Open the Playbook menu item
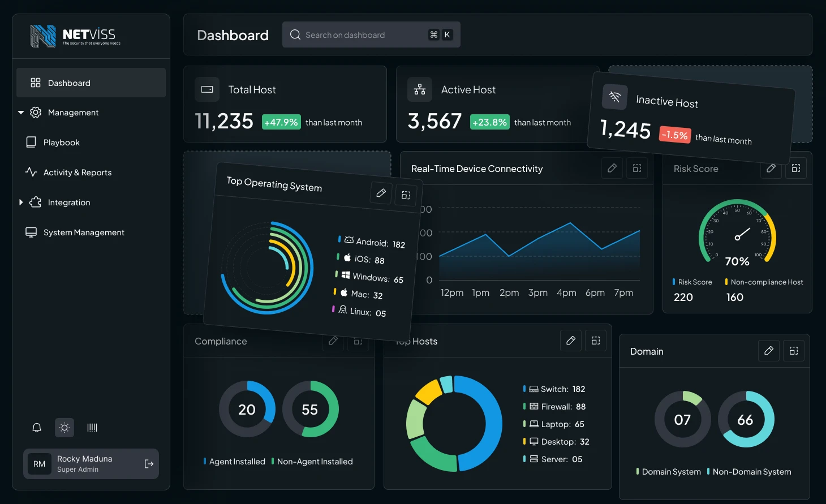The height and width of the screenshot is (504, 826). [61, 143]
